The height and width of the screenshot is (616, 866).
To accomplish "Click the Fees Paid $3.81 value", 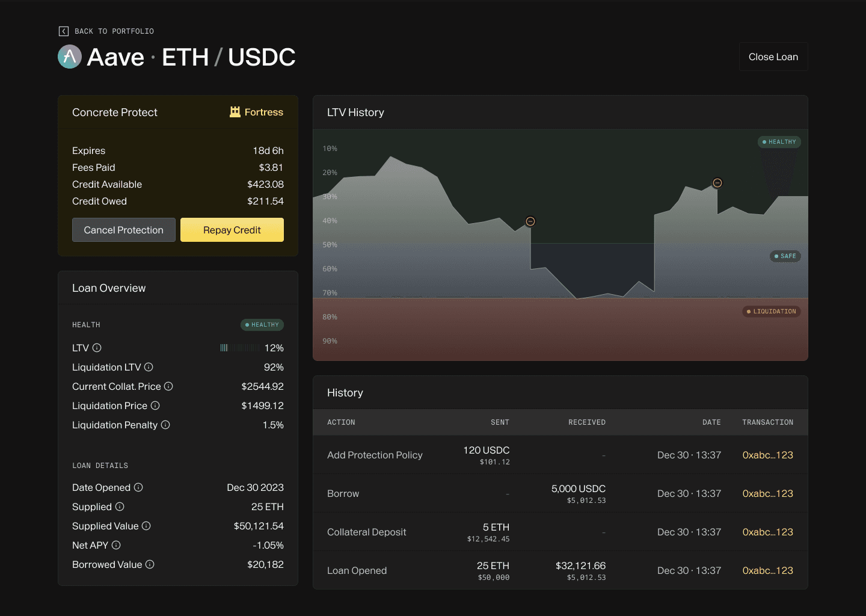I will (271, 167).
